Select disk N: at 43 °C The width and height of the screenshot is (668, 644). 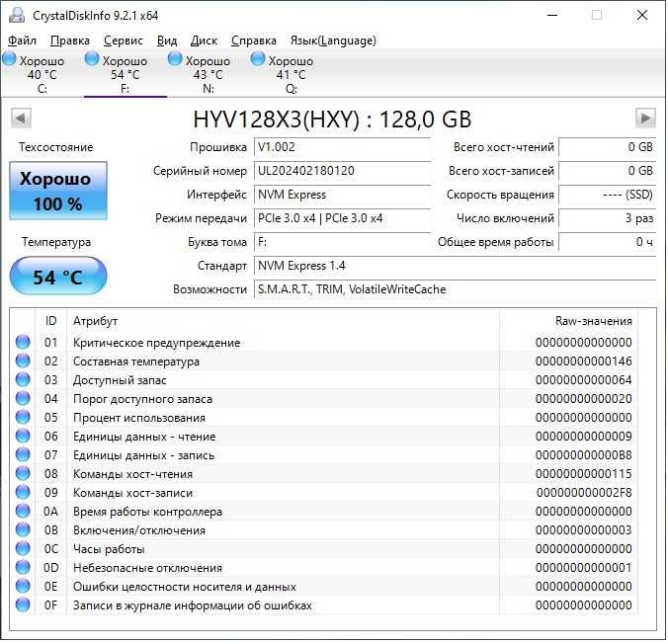tap(208, 74)
